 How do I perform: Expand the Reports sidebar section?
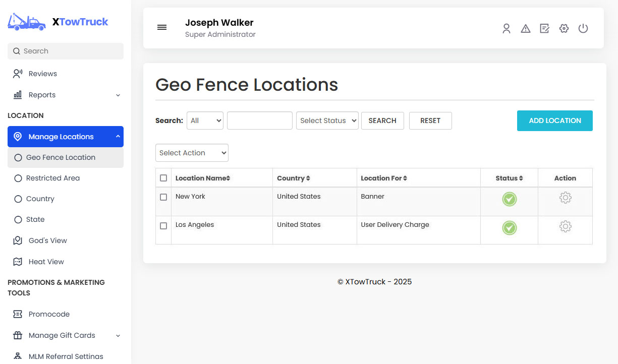pyautogui.click(x=66, y=95)
